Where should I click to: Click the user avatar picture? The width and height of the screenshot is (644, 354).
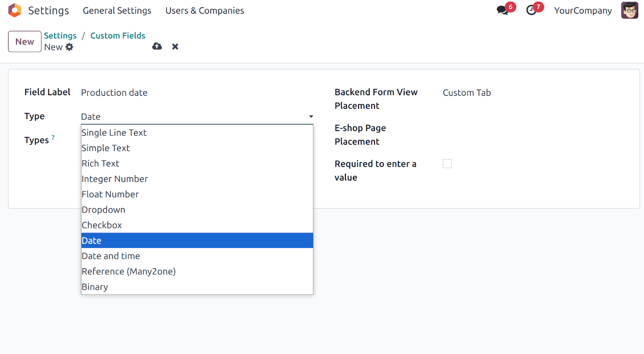[629, 10]
